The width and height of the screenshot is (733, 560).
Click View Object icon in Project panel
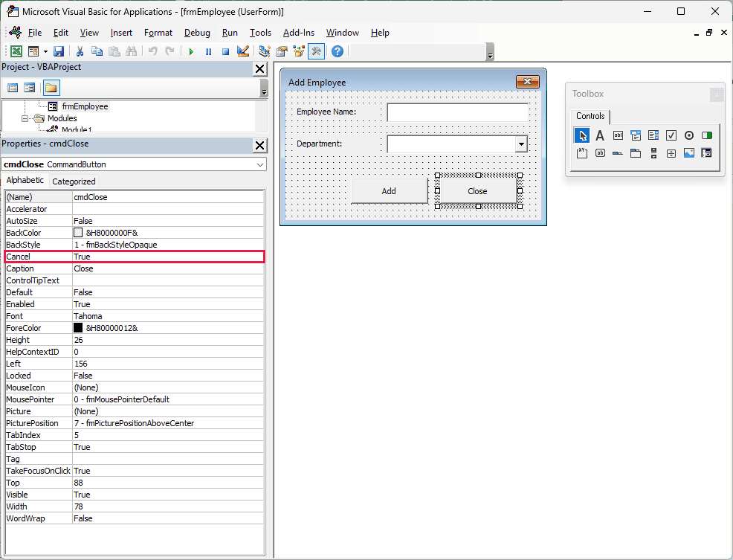click(x=30, y=88)
